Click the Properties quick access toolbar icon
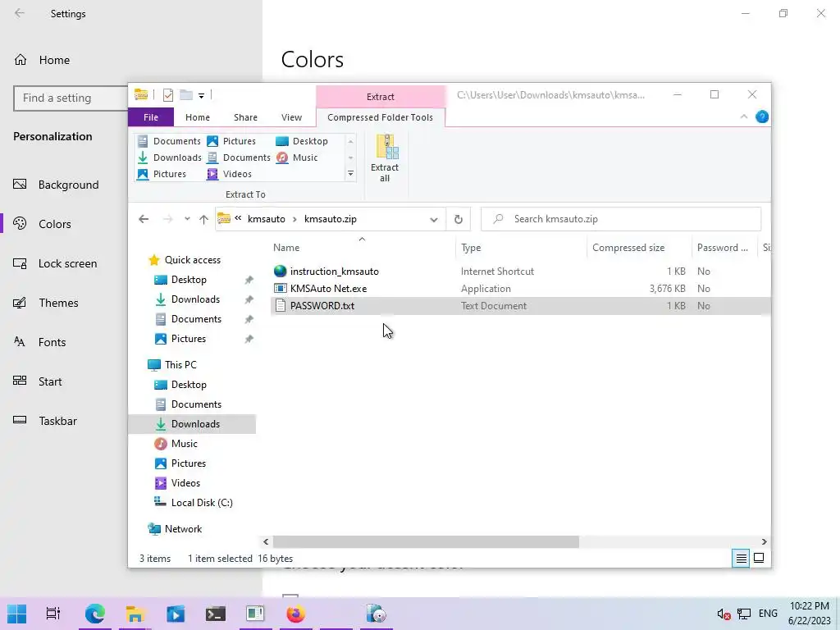840x630 pixels. tap(167, 95)
